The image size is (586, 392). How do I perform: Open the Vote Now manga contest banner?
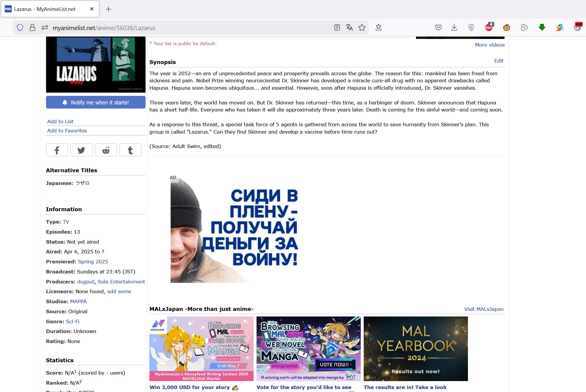point(308,349)
